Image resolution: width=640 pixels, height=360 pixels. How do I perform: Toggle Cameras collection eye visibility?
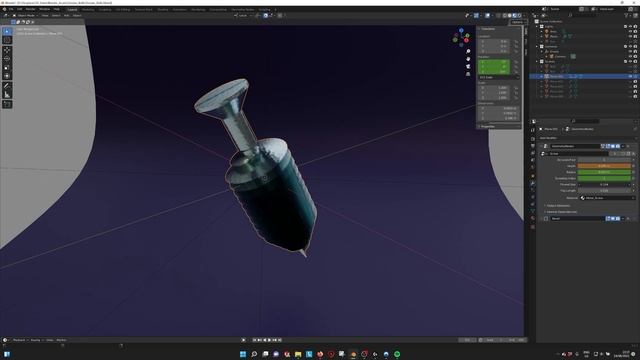tap(630, 47)
